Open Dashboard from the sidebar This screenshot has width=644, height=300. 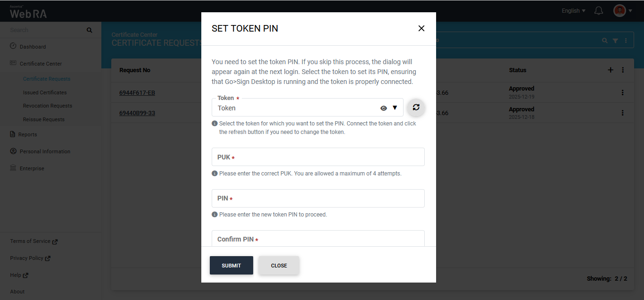pyautogui.click(x=33, y=47)
